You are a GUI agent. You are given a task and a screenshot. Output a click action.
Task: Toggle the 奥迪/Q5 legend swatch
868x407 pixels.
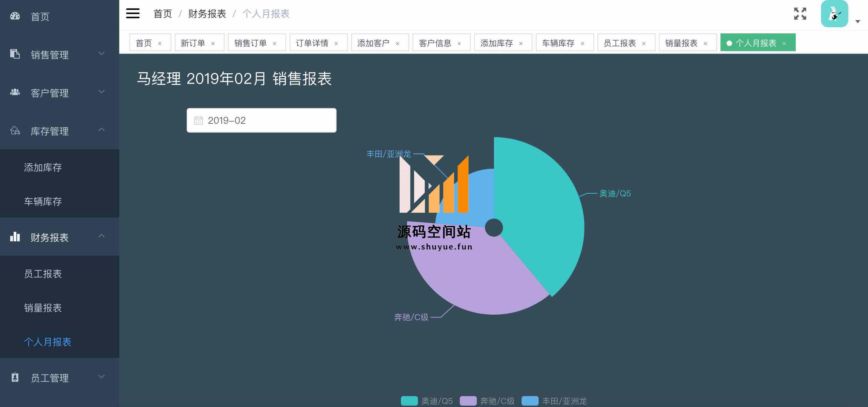(409, 401)
